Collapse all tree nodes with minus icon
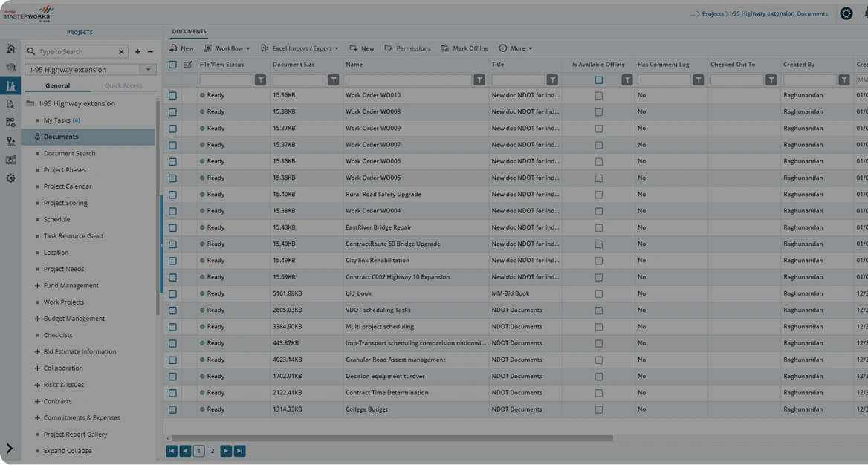The height and width of the screenshot is (465, 868). [150, 51]
